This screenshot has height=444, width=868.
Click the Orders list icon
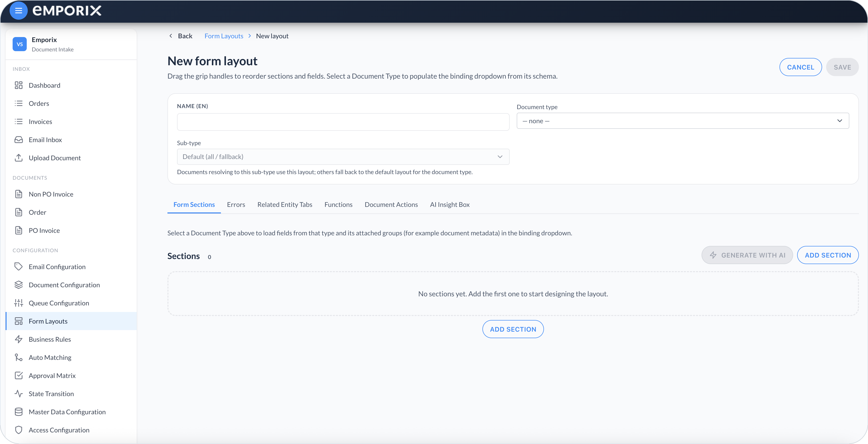click(x=18, y=104)
